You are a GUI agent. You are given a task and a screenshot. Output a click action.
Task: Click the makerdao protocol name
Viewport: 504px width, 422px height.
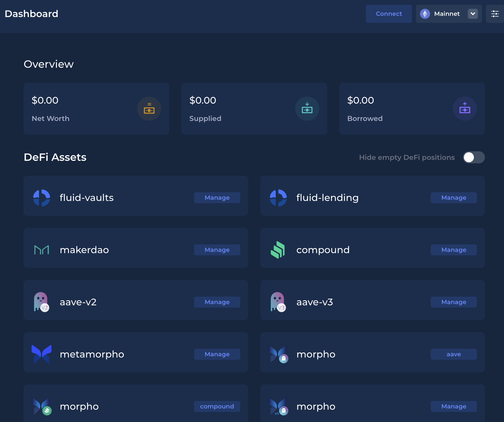[x=84, y=250]
